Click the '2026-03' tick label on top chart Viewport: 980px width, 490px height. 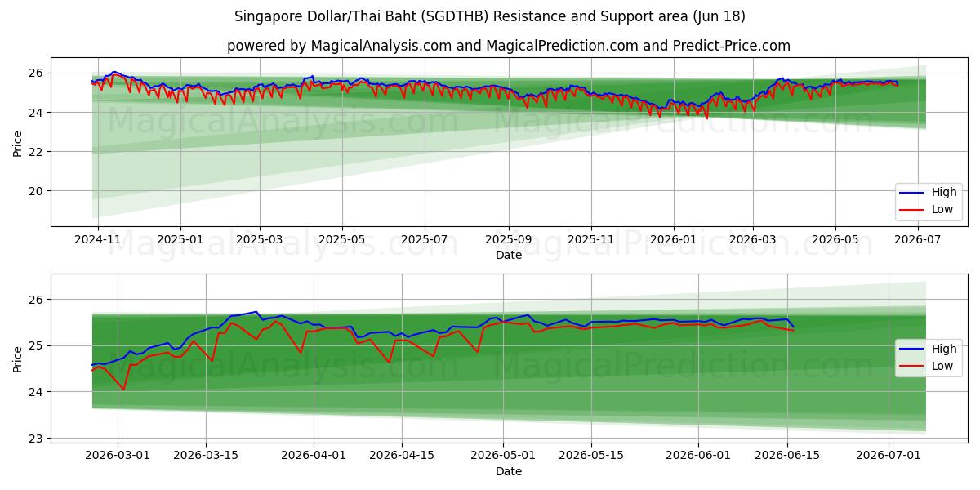tap(752, 240)
